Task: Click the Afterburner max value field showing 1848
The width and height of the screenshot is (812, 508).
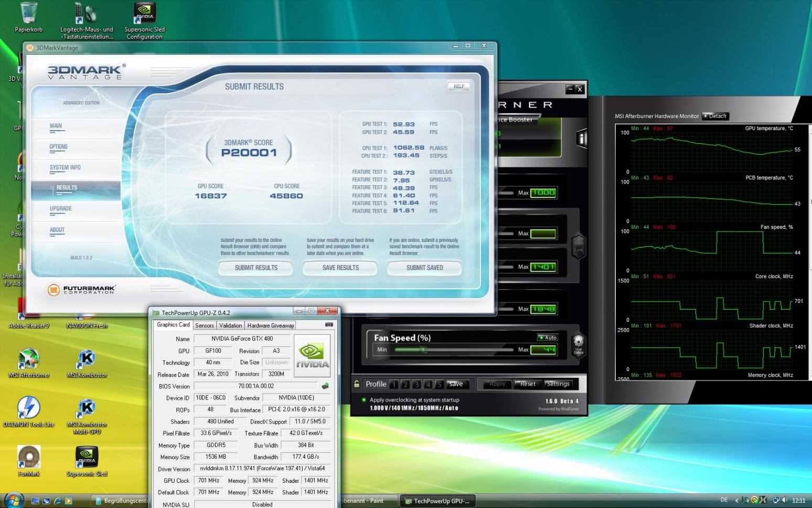Action: [543, 309]
